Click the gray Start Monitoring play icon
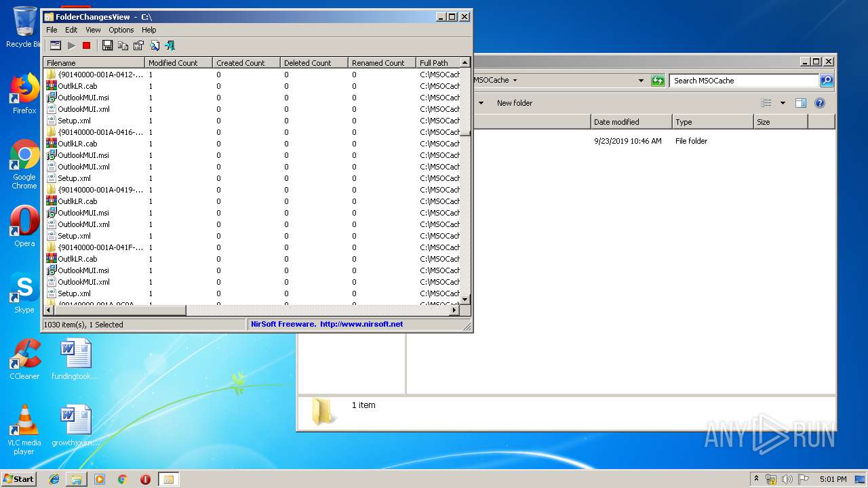The width and height of the screenshot is (868, 488). pos(71,45)
